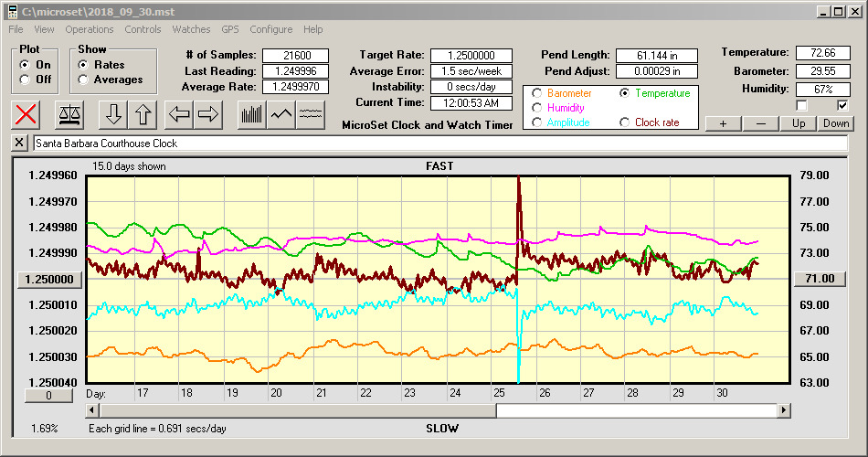Click the Average Rate field
The image size is (868, 457).
pos(296,87)
